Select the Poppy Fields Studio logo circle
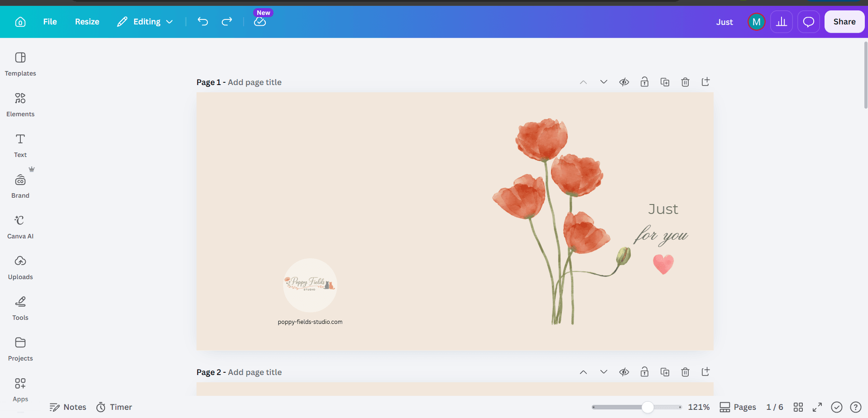Viewport: 868px width, 418px height. point(310,285)
